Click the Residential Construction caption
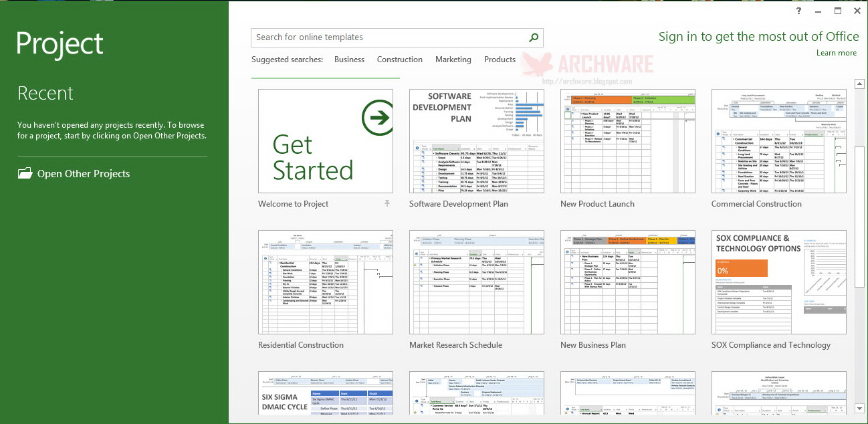 (x=301, y=345)
